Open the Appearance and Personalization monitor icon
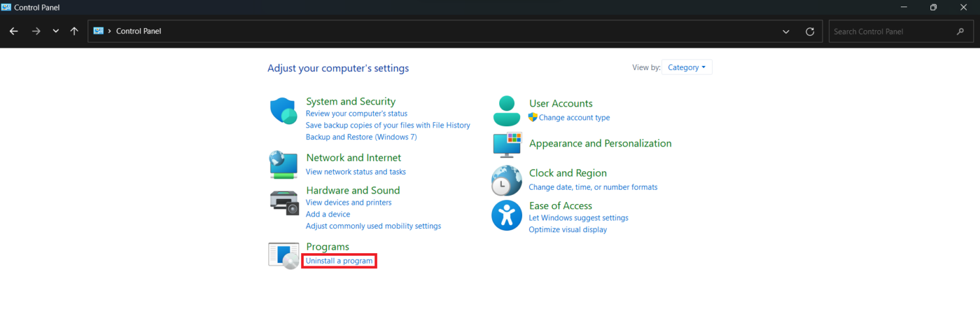Viewport: 980px width, 312px height. [x=507, y=145]
